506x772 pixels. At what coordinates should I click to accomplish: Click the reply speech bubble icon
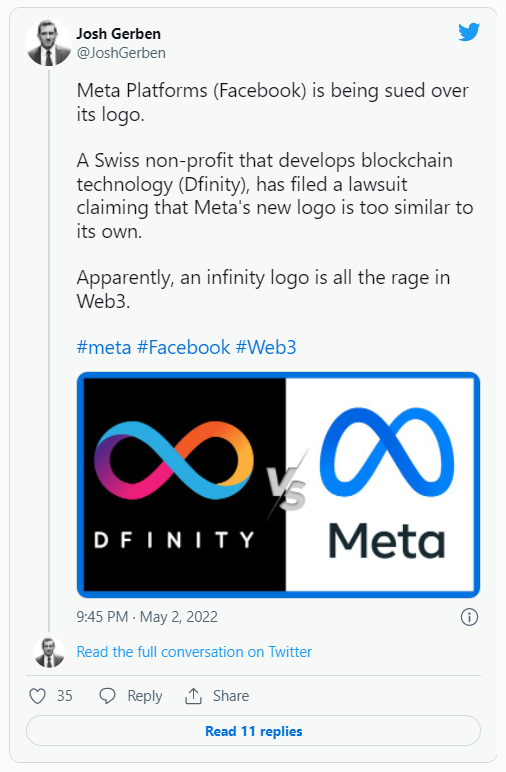coord(107,696)
